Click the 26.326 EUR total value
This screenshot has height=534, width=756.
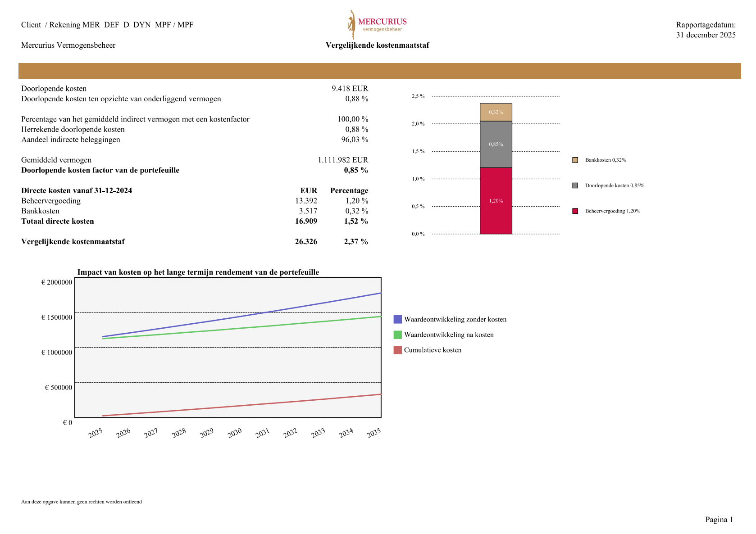click(x=306, y=242)
